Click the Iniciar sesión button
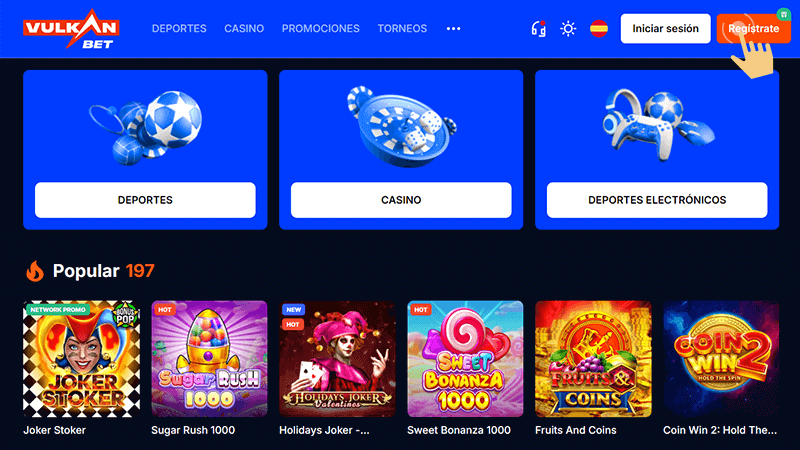Image resolution: width=800 pixels, height=450 pixels. 665,29
